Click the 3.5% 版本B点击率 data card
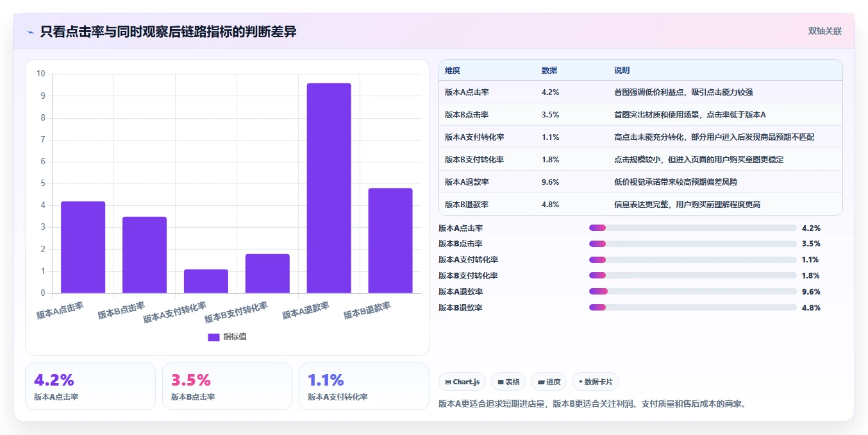The height and width of the screenshot is (435, 868). pyautogui.click(x=227, y=386)
